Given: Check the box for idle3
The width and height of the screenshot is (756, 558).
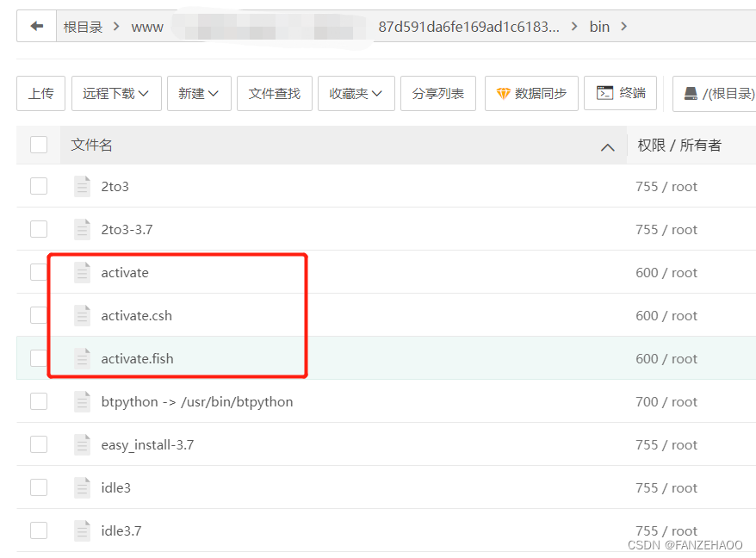Looking at the screenshot, I should coord(39,487).
